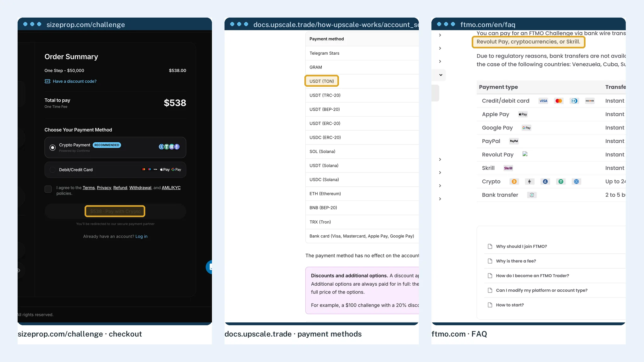Image resolution: width=644 pixels, height=362 pixels.
Task: Click the Bitcoin icon in Crypto row
Action: tap(514, 182)
